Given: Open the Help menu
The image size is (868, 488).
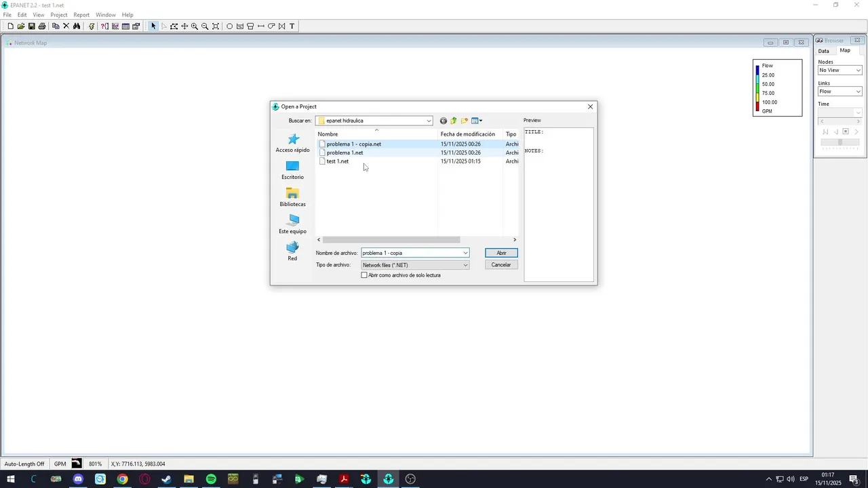Looking at the screenshot, I should (127, 15).
